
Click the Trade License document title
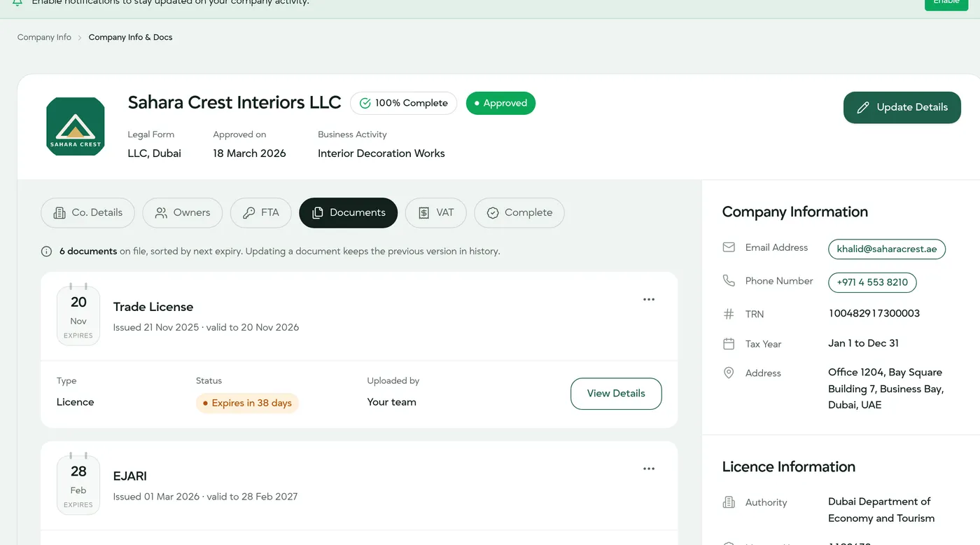click(153, 307)
